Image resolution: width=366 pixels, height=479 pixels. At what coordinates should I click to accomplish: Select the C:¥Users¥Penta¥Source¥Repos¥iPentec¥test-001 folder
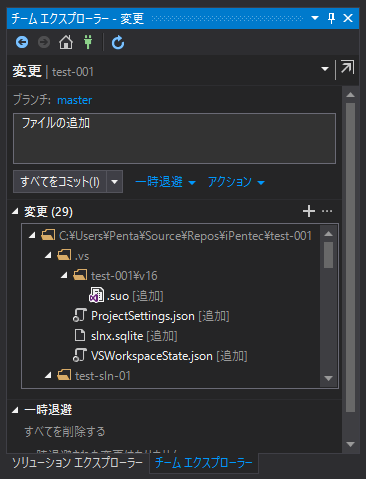coord(176,236)
